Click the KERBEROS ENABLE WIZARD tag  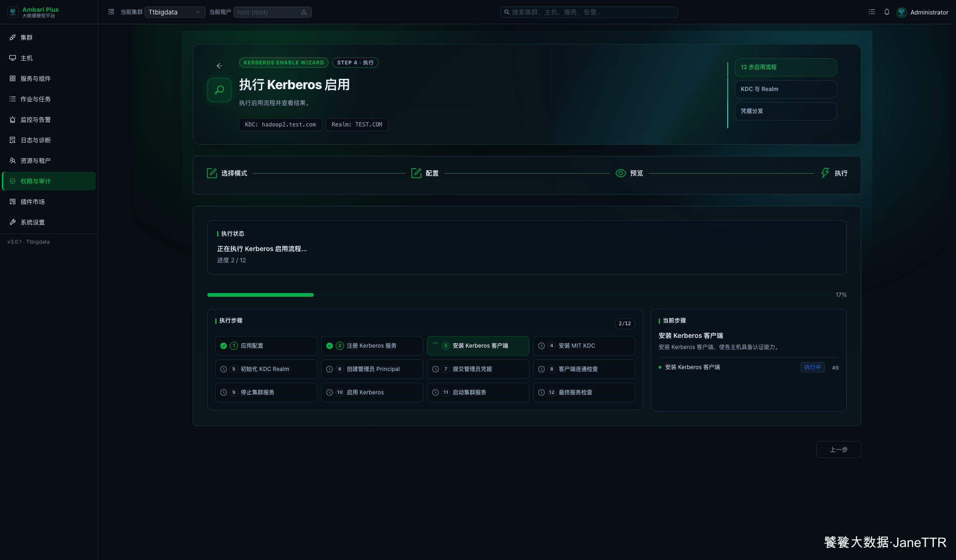coord(284,63)
